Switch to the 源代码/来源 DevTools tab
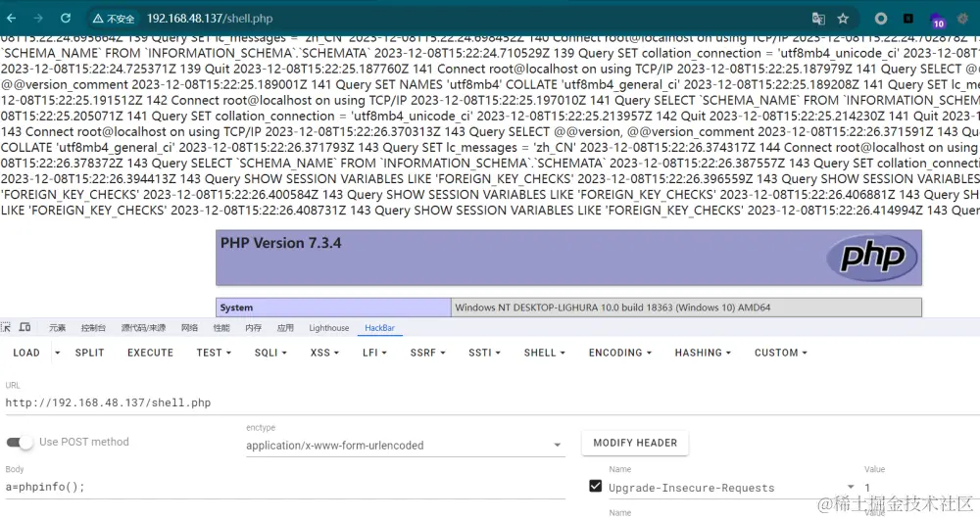The width and height of the screenshot is (980, 520). 143,328
